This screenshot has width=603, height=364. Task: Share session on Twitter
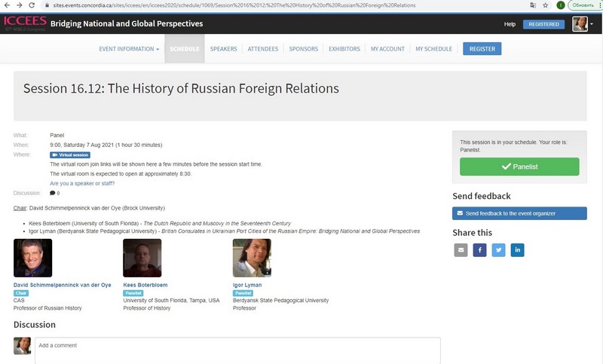[498, 249]
